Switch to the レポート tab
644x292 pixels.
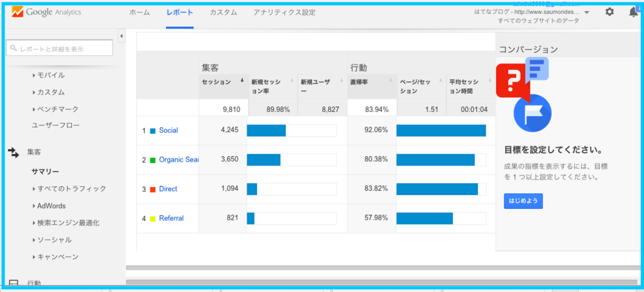click(179, 13)
